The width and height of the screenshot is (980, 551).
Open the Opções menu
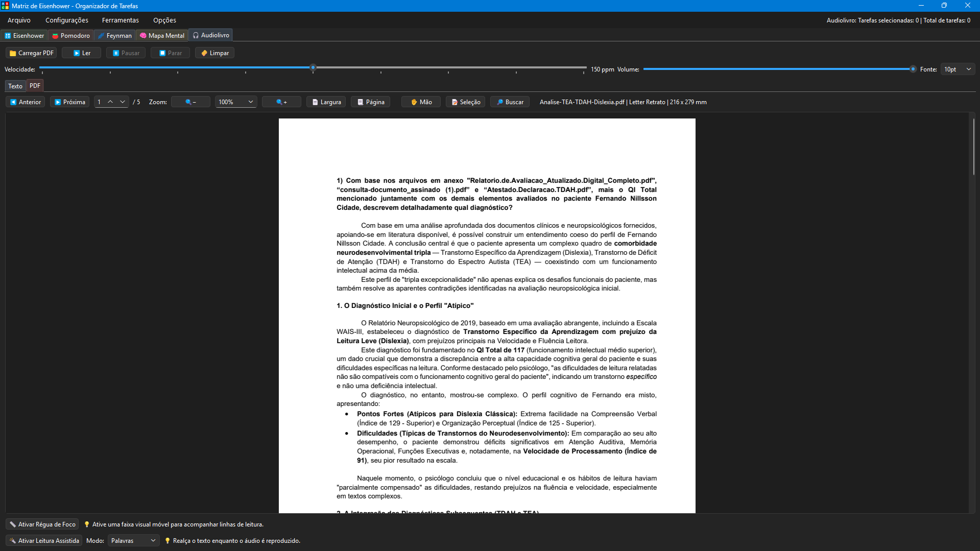coord(164,20)
